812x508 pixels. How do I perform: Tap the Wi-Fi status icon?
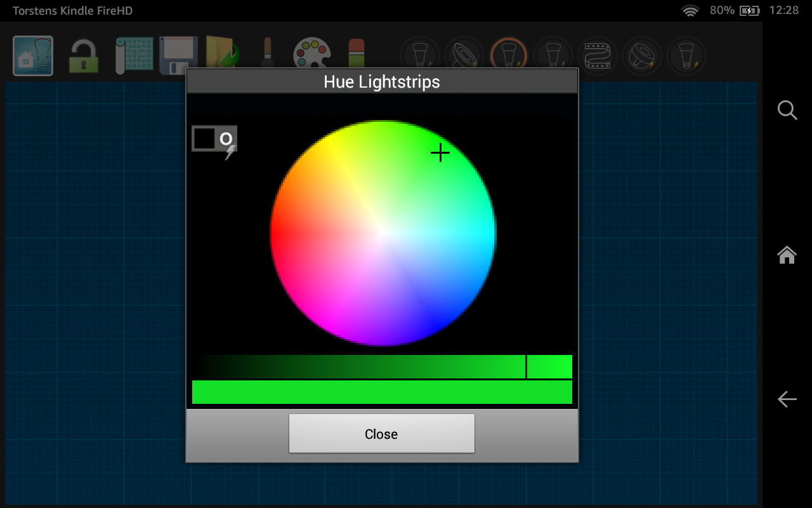(x=690, y=11)
